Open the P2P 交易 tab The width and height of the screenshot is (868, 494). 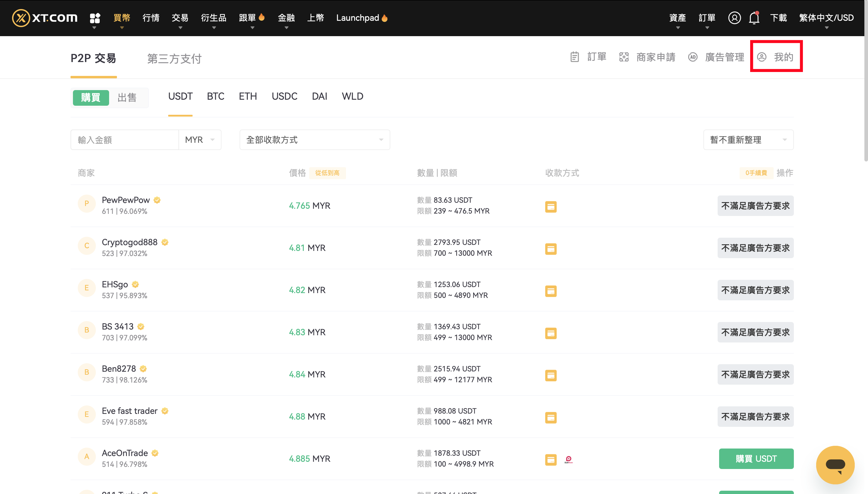[x=93, y=58]
